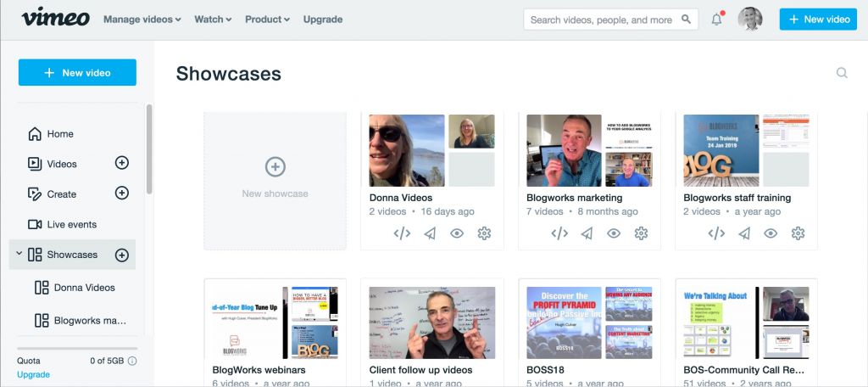Click the share icon for Blogworks staff training
The width and height of the screenshot is (868, 387).
744,233
